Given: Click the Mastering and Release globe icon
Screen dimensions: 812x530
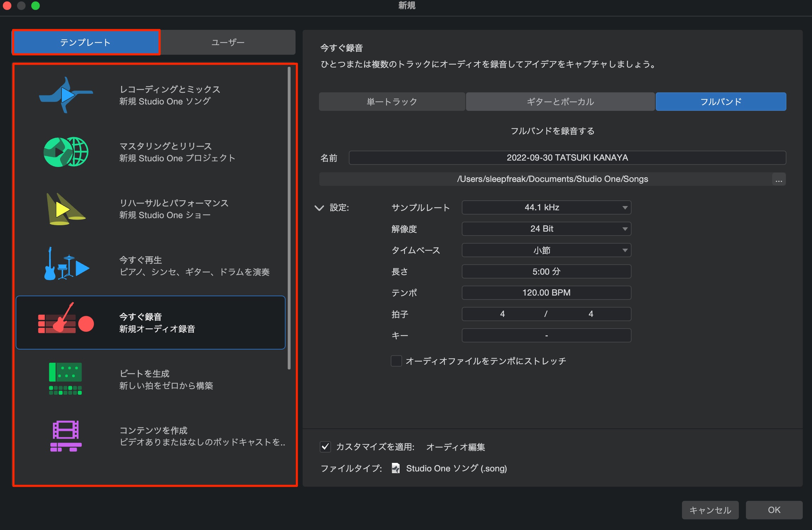Looking at the screenshot, I should pos(66,152).
